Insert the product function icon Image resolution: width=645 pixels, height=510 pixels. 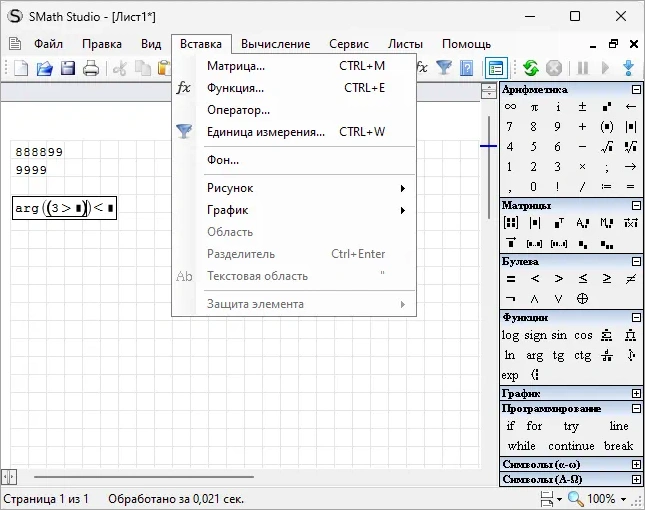(x=630, y=336)
